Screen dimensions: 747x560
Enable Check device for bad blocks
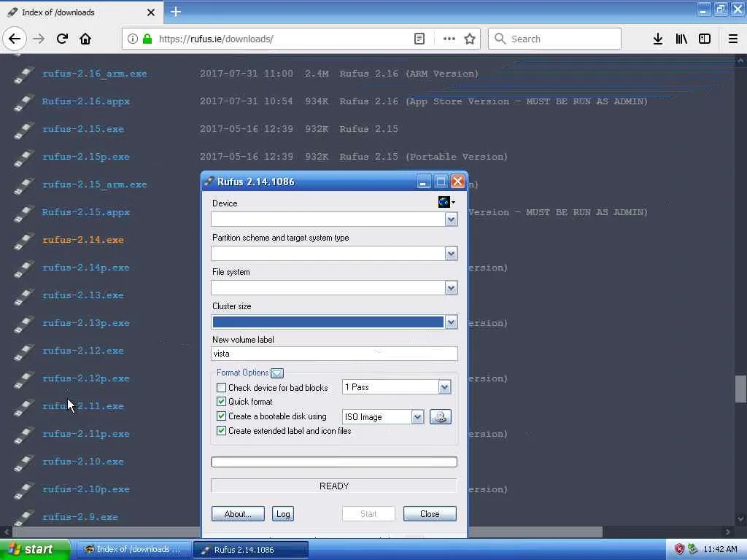(221, 388)
